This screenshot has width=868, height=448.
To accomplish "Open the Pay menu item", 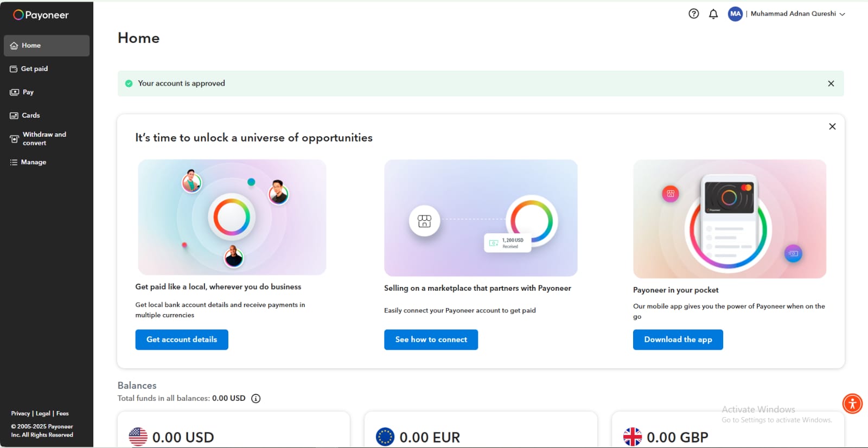I will coord(28,92).
